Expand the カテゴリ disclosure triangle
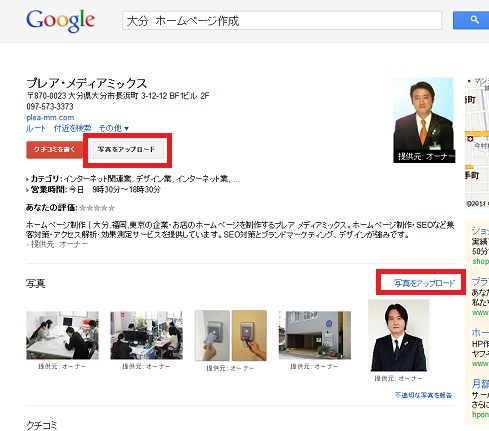The image size is (489, 431). coord(28,179)
